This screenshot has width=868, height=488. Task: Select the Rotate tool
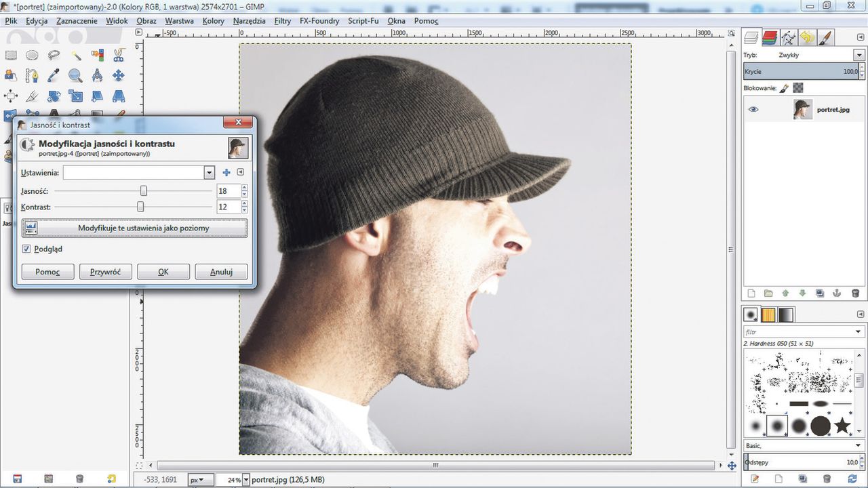point(54,96)
